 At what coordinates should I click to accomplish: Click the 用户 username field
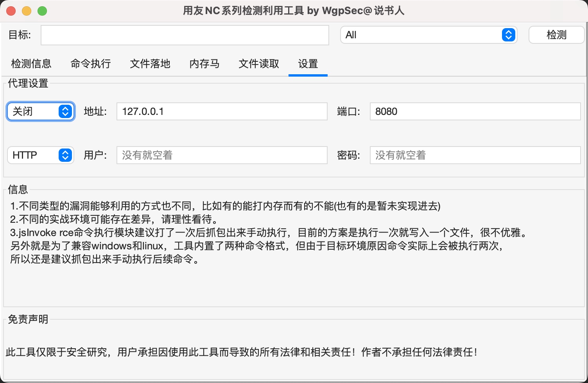[222, 155]
